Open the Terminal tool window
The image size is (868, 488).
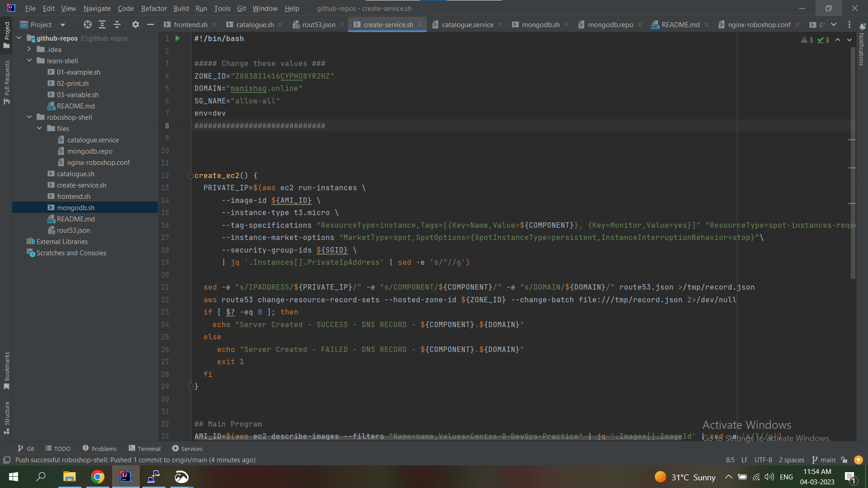point(145,448)
